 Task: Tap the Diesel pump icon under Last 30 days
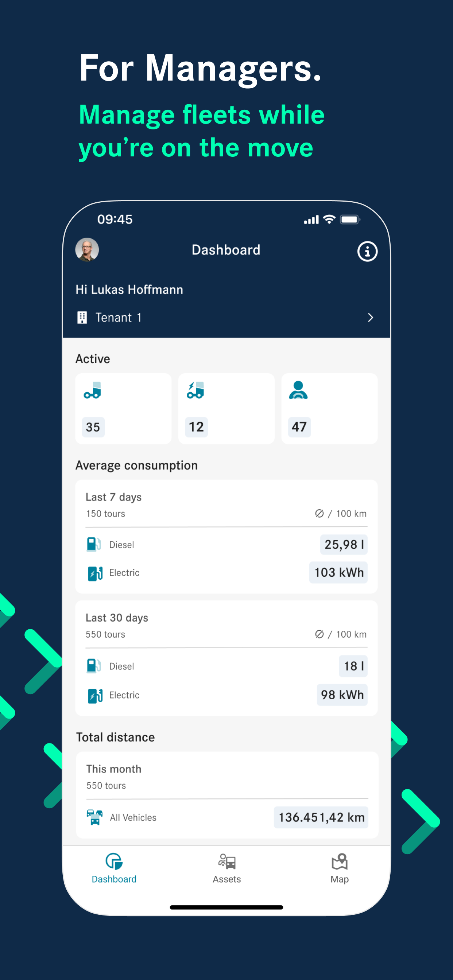94,666
